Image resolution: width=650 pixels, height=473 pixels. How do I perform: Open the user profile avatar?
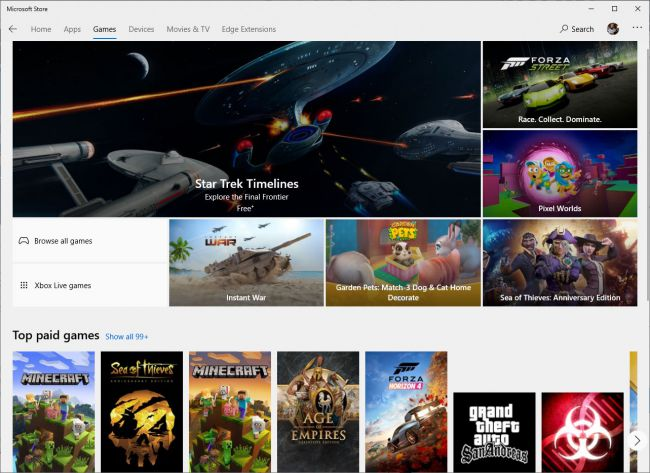(613, 29)
